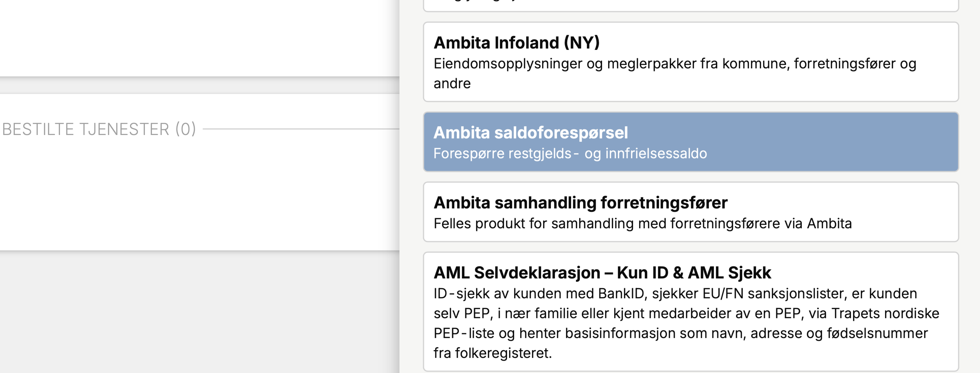The width and height of the screenshot is (980, 373).
Task: Click the AML Selvdeklarasjon bold heading
Action: click(x=602, y=273)
